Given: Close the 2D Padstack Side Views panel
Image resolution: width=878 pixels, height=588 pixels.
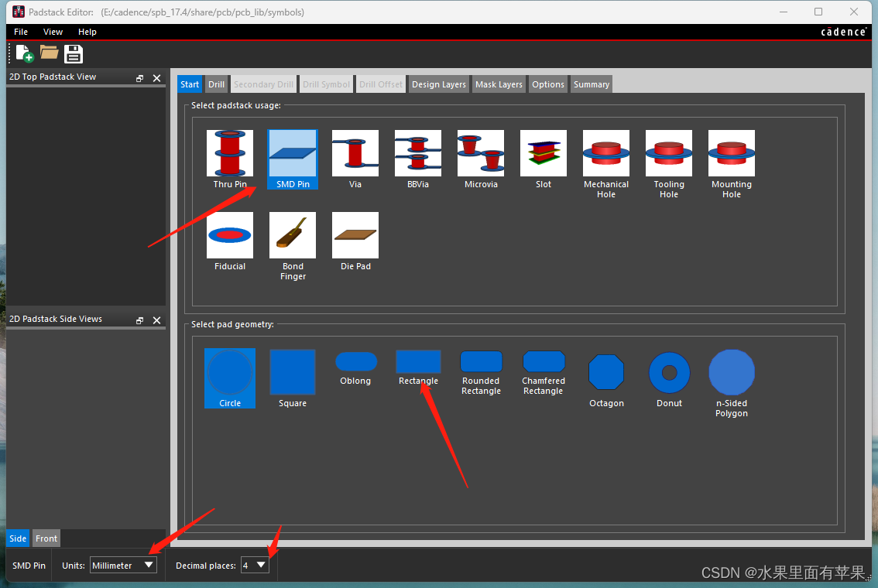Looking at the screenshot, I should tap(156, 320).
